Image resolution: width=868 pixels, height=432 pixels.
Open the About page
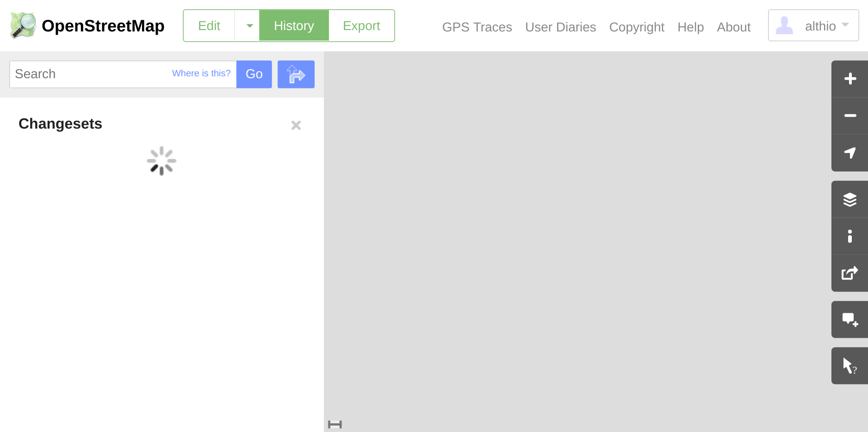pos(733,27)
